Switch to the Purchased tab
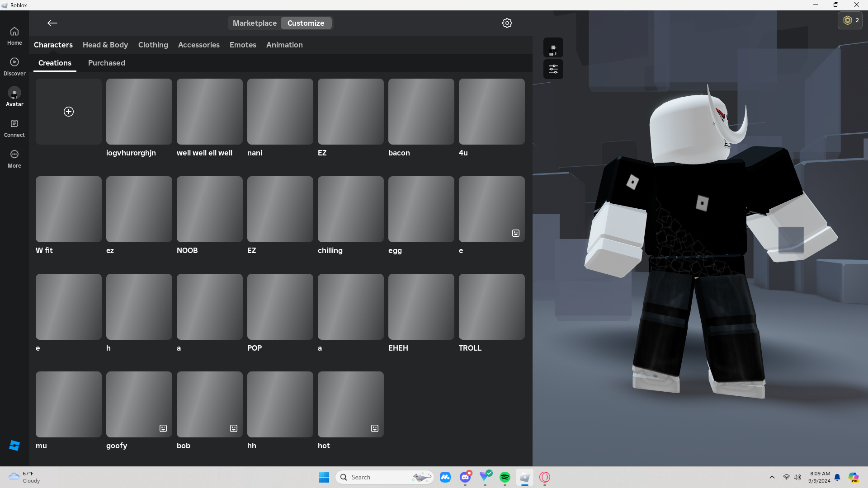The height and width of the screenshot is (488, 868). point(106,63)
